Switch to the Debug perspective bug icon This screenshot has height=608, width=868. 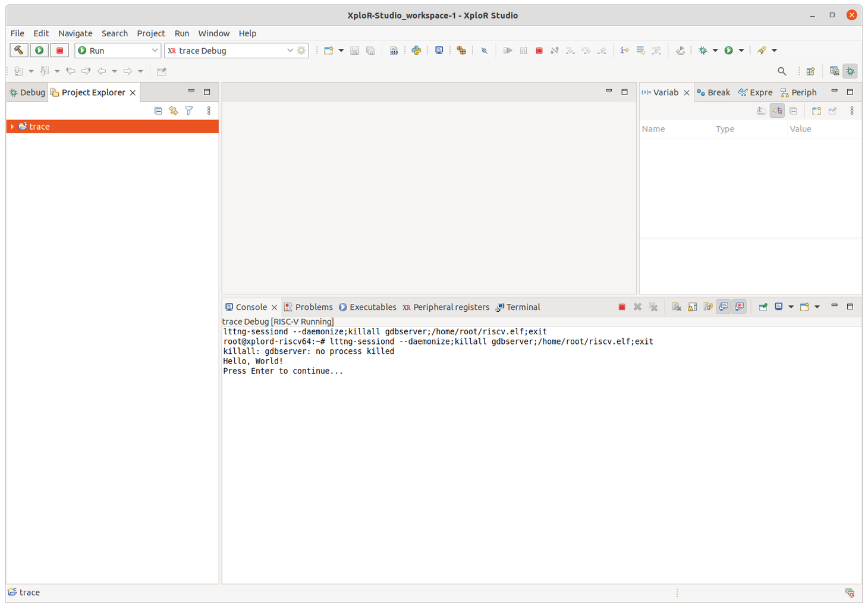pyautogui.click(x=851, y=71)
